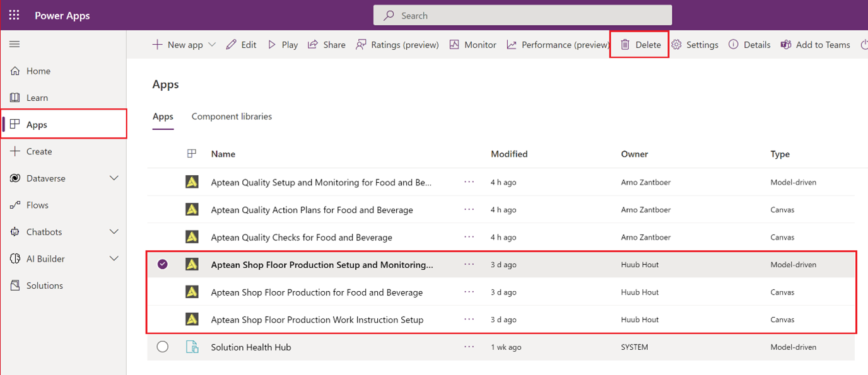Image resolution: width=868 pixels, height=375 pixels.
Task: Expand the Dataverse navigation section
Action: click(x=114, y=178)
